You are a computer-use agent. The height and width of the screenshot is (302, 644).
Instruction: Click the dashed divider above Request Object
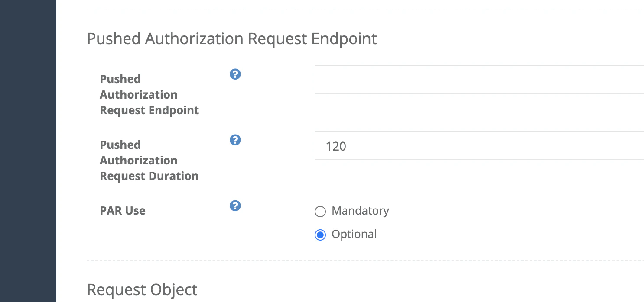point(365,261)
